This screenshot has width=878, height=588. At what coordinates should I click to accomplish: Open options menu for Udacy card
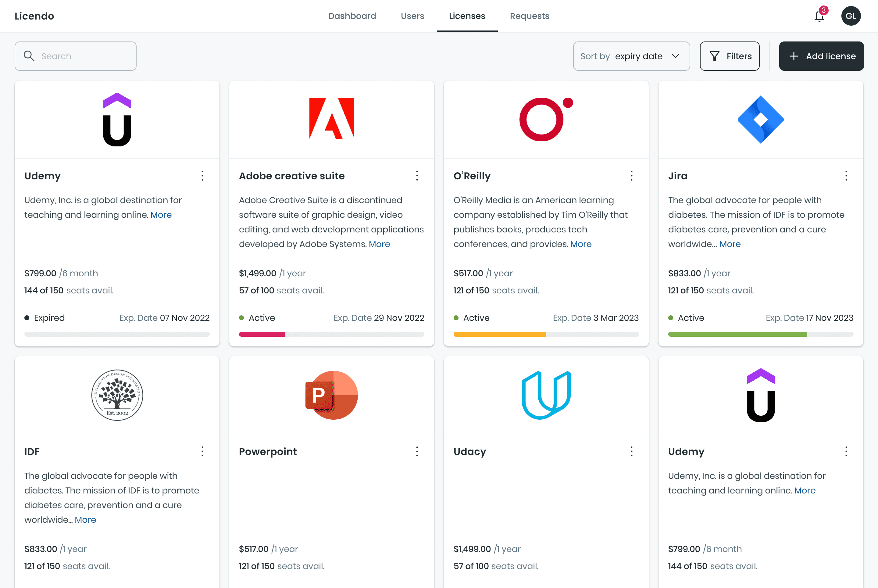[631, 451]
